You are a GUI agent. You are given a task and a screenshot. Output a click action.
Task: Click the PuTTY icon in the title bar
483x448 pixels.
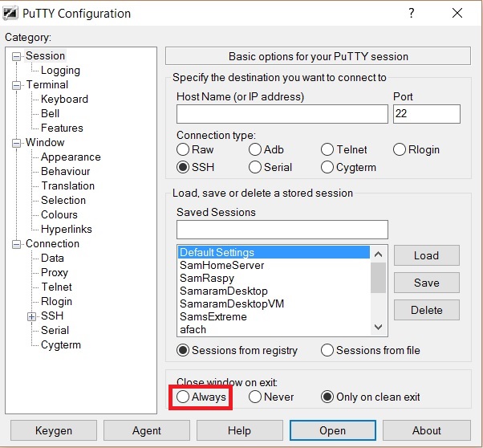(x=10, y=14)
